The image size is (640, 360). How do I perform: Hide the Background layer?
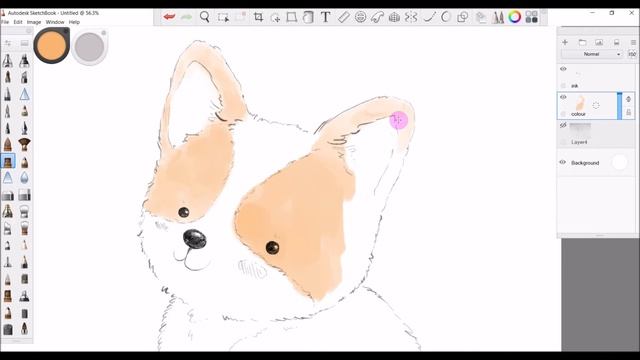(x=563, y=162)
